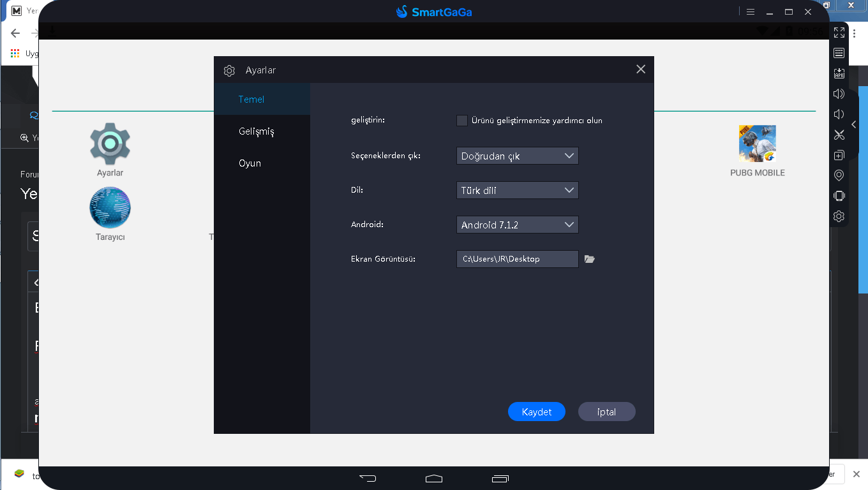
Task: Open the multi-instance plus icon
Action: click(x=839, y=155)
